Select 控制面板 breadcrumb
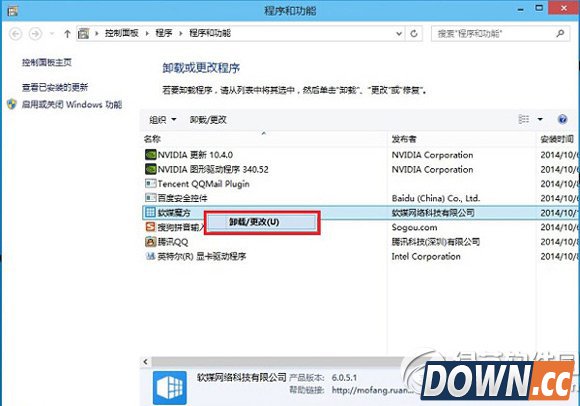580x406 pixels. click(x=121, y=33)
